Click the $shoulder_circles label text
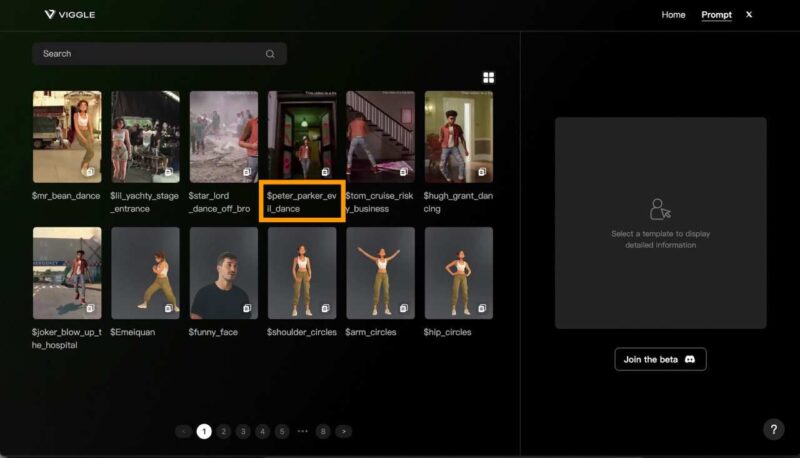800x458 pixels. [x=302, y=332]
